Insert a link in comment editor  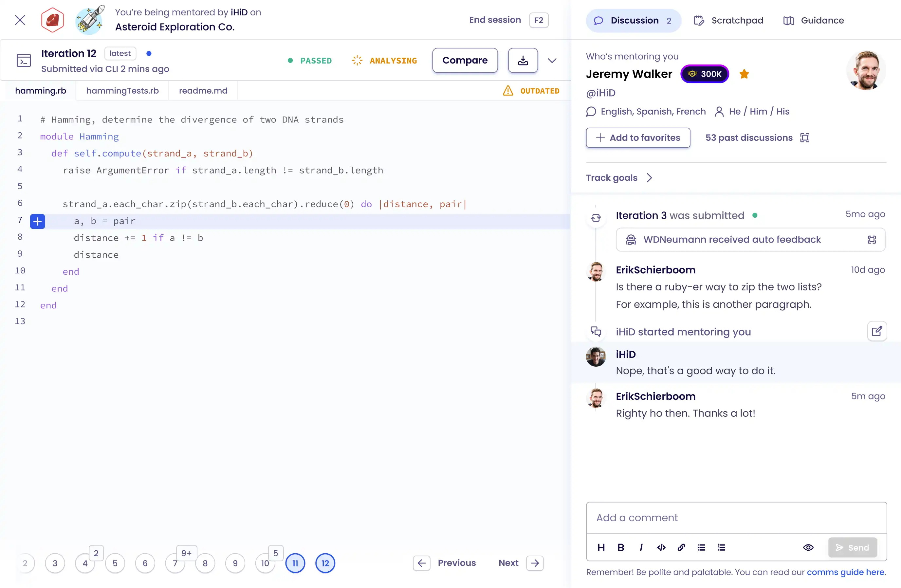point(681,547)
